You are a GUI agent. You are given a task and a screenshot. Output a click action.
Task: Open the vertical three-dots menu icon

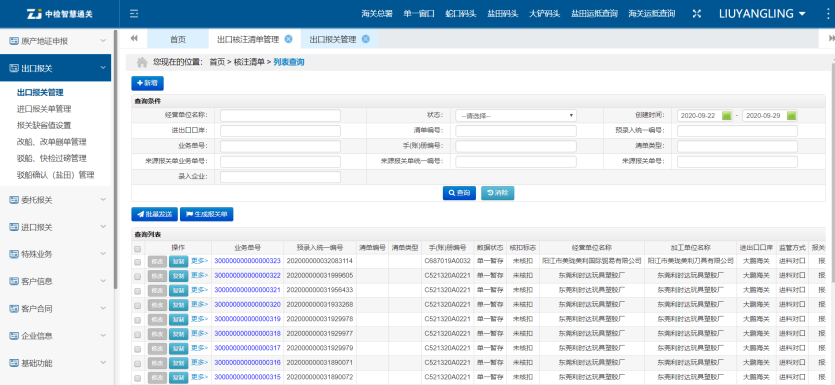coord(824,14)
